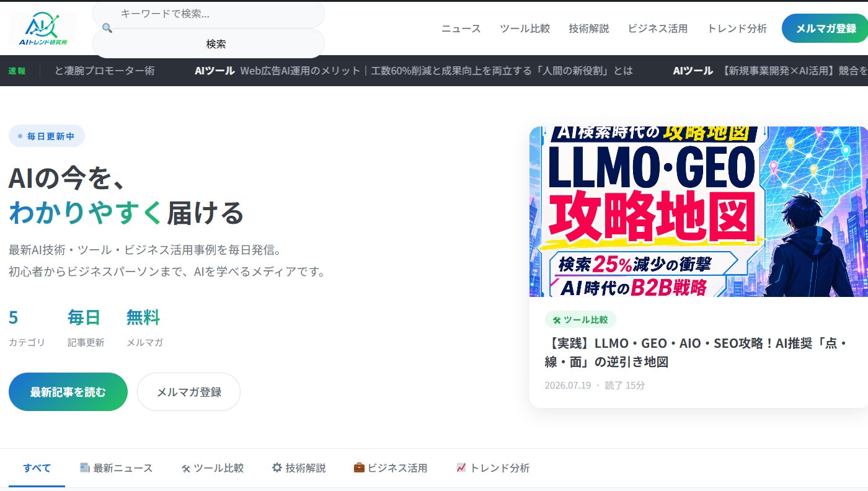Click the gear icon beside 技術解説
The width and height of the screenshot is (868, 491).
pos(277,467)
